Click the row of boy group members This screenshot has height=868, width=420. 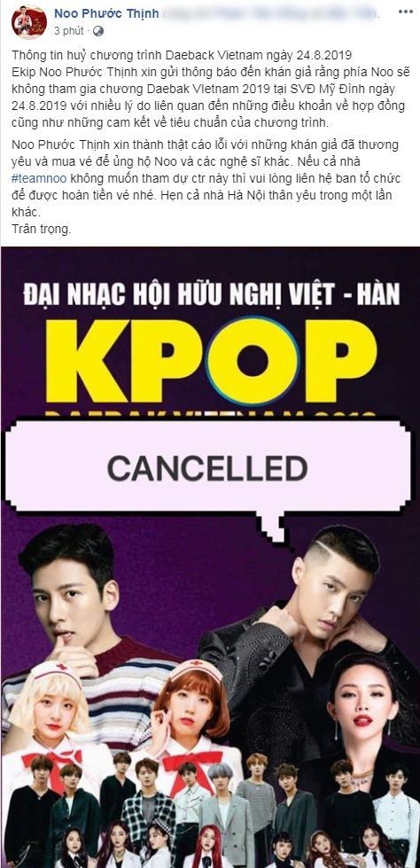click(x=210, y=797)
